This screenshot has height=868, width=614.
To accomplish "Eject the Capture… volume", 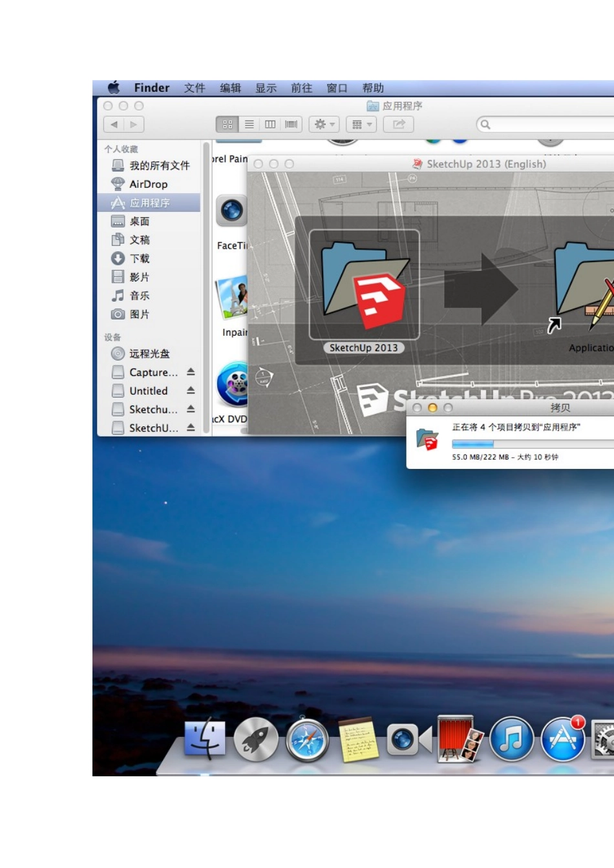I will (x=191, y=372).
